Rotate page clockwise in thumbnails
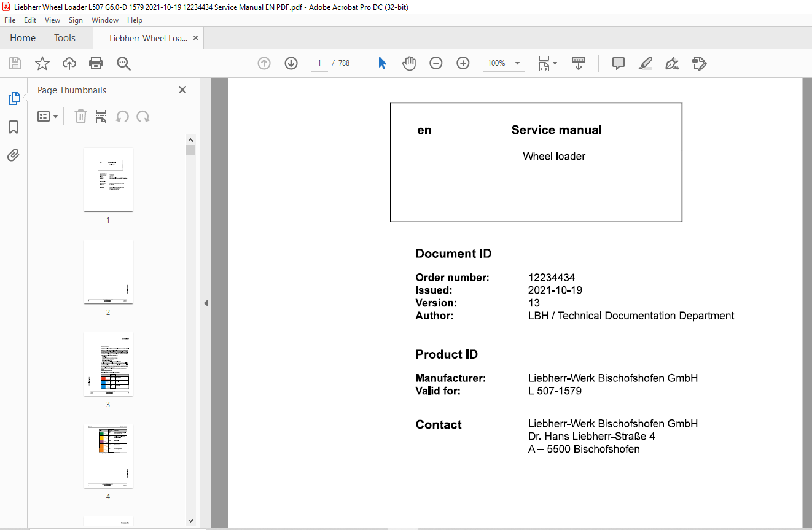Screen dimensions: 812x530 (143, 116)
